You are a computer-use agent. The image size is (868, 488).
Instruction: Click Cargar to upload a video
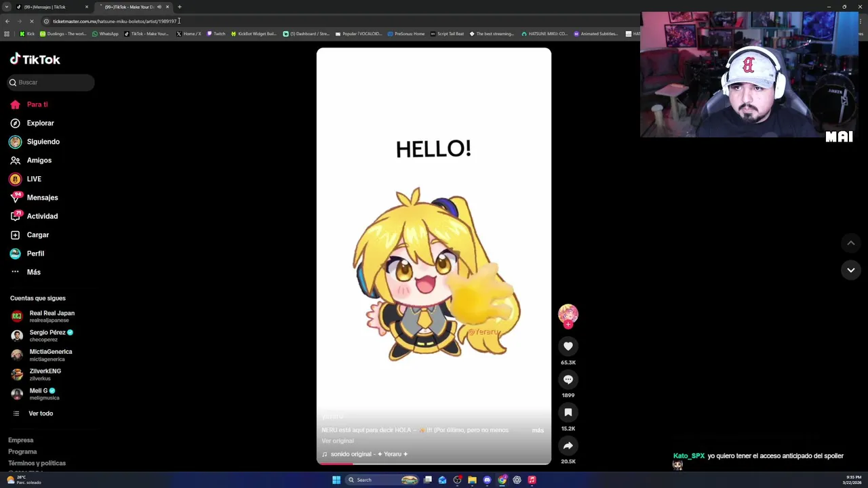click(29, 235)
